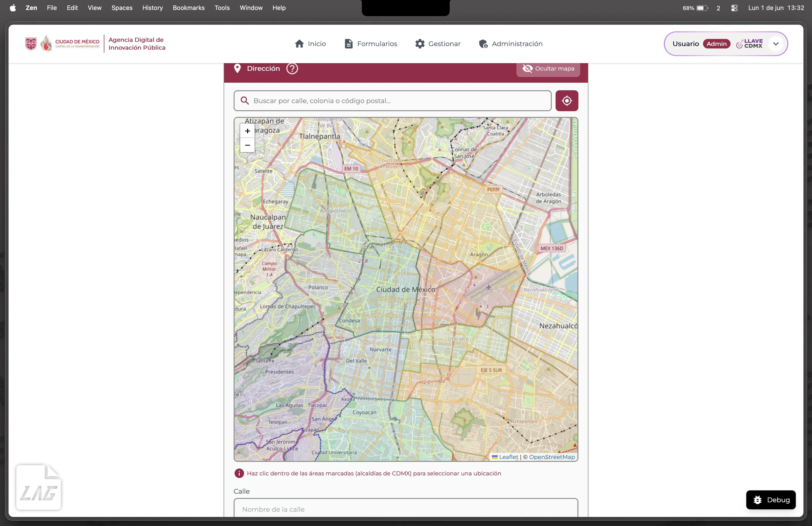Click the Tlalnepantla label on the map

point(319,136)
